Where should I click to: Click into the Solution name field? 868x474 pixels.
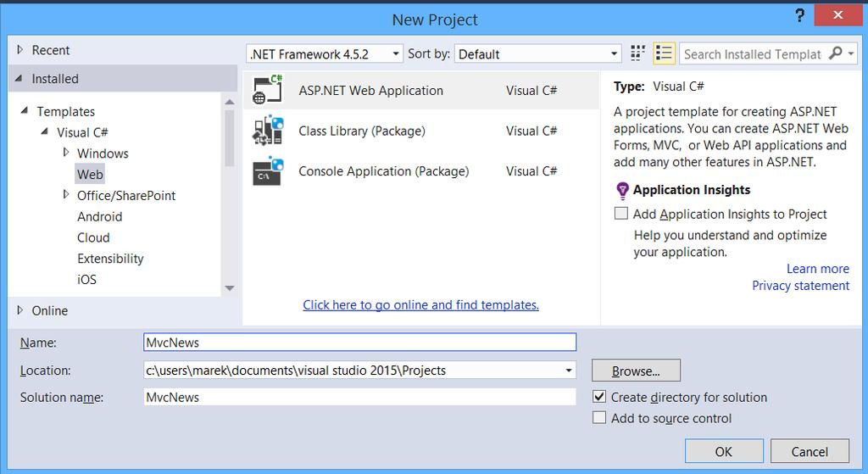(x=359, y=397)
